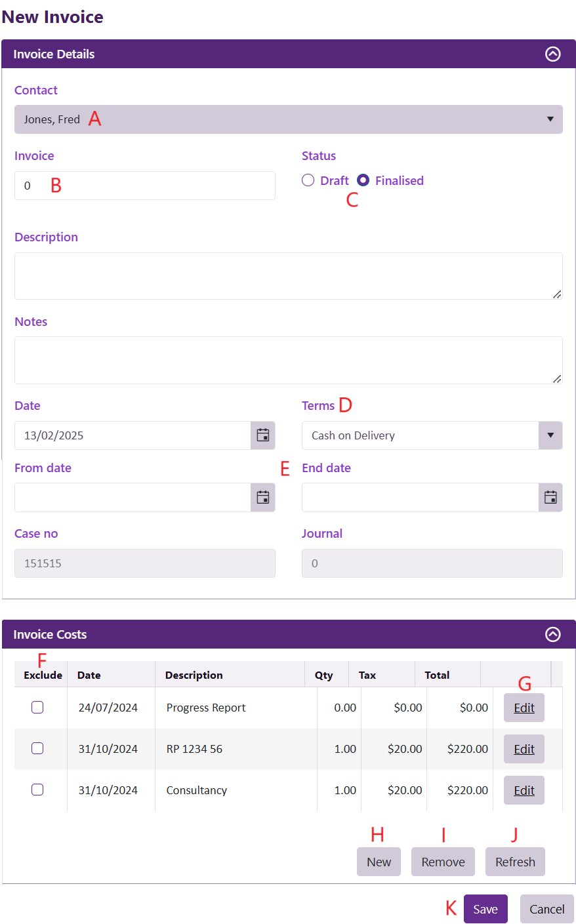
Task: Tick Exclude checkbox for Consultancy row
Action: (x=38, y=790)
